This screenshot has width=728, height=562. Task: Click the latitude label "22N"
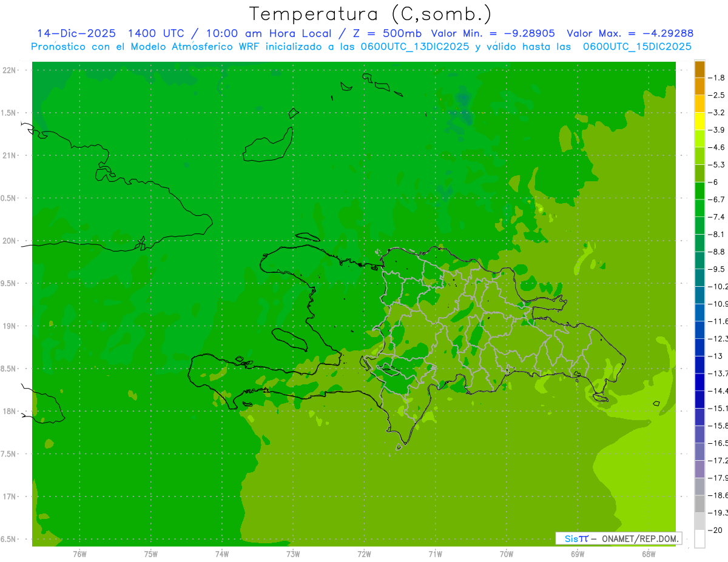pyautogui.click(x=10, y=70)
